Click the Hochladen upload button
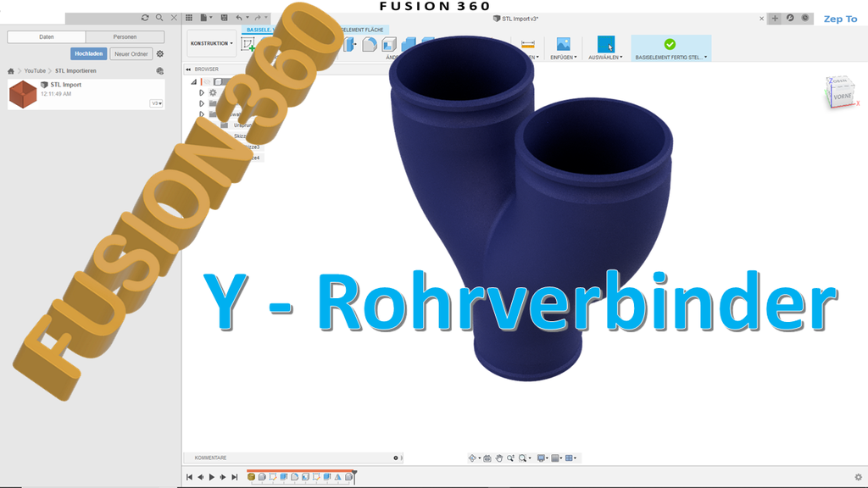The height and width of the screenshot is (488, 868). pos(88,53)
